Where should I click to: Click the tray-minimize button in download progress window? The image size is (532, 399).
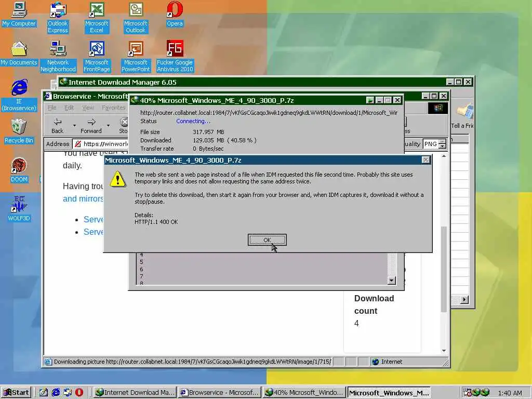tap(370, 100)
